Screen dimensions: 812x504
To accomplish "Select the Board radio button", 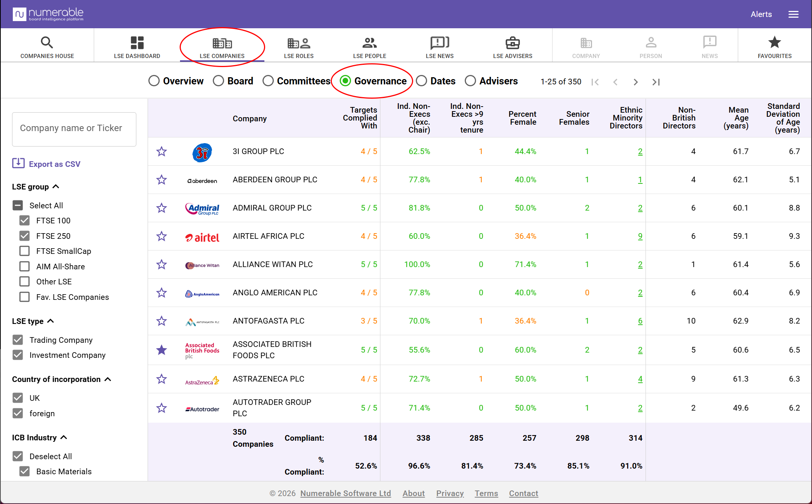I will (218, 81).
